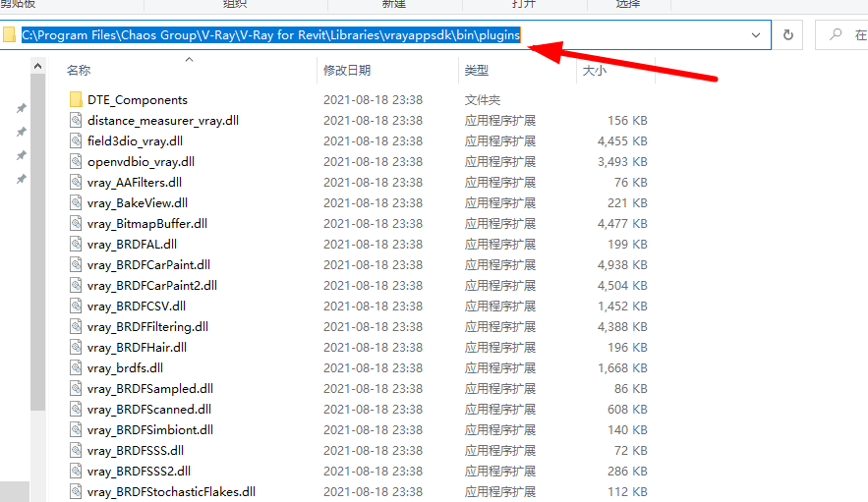Select the file name field3dio_vray.dll
Image resolution: width=868 pixels, height=502 pixels.
click(135, 140)
